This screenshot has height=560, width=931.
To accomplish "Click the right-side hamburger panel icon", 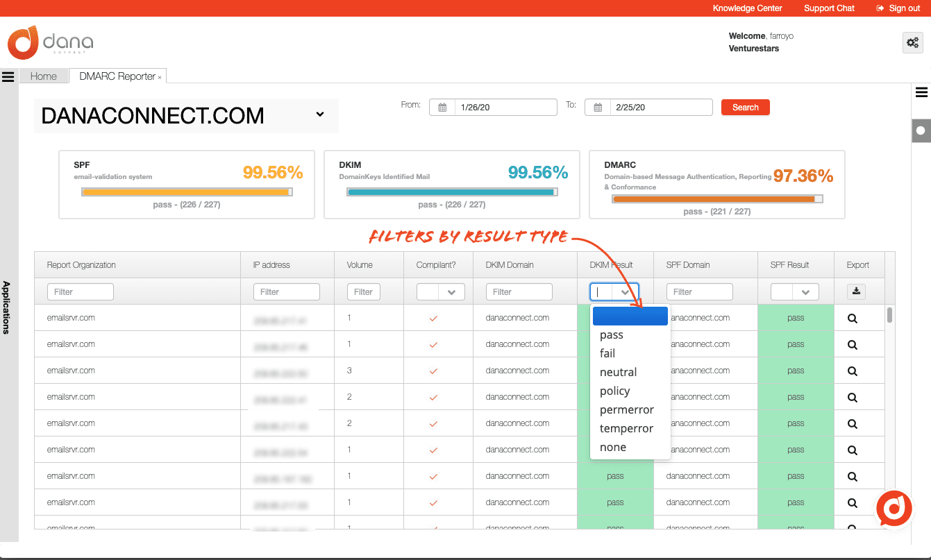I will click(x=921, y=92).
